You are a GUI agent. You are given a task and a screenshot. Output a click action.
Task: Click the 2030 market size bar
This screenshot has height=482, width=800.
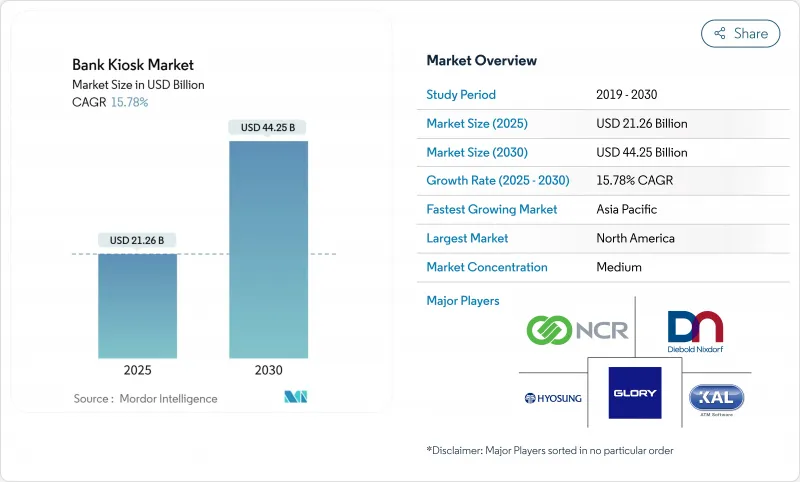point(268,249)
